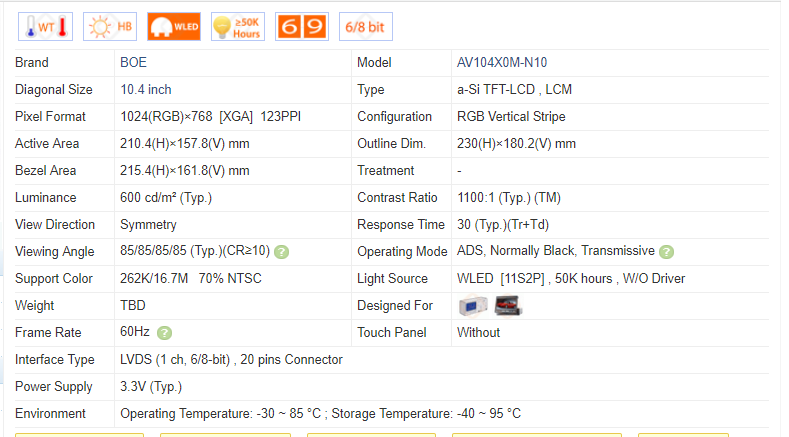Viewport: 789px width, 437px height.
Task: Click the Contrast Ratio label
Action: (x=398, y=198)
